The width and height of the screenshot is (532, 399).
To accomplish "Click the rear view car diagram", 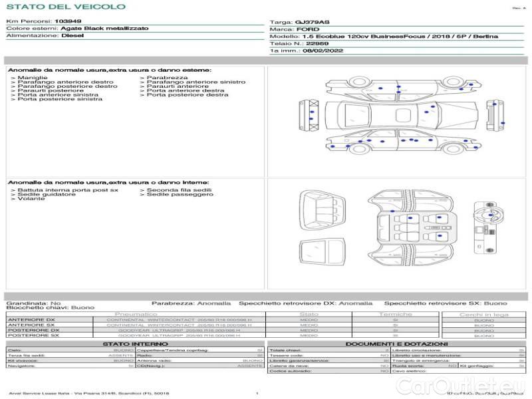I will point(493,115).
